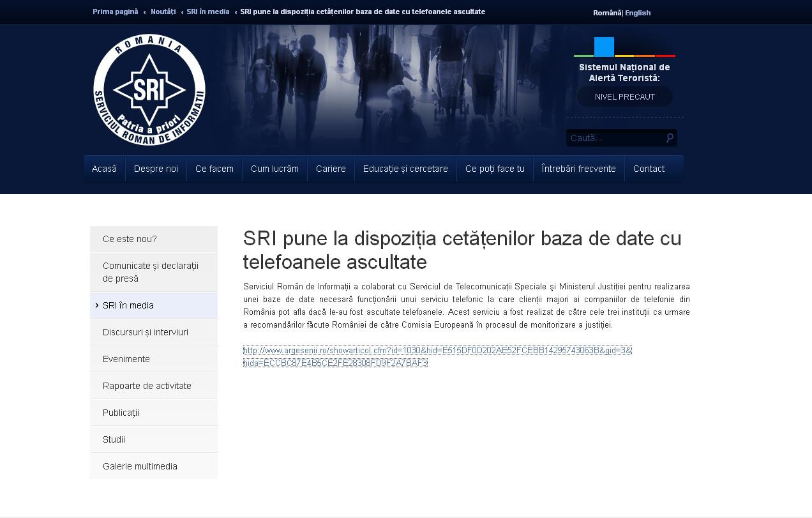Screen dimensions: 812x518
Task: Click the red alert level bar
Action: coord(665,56)
